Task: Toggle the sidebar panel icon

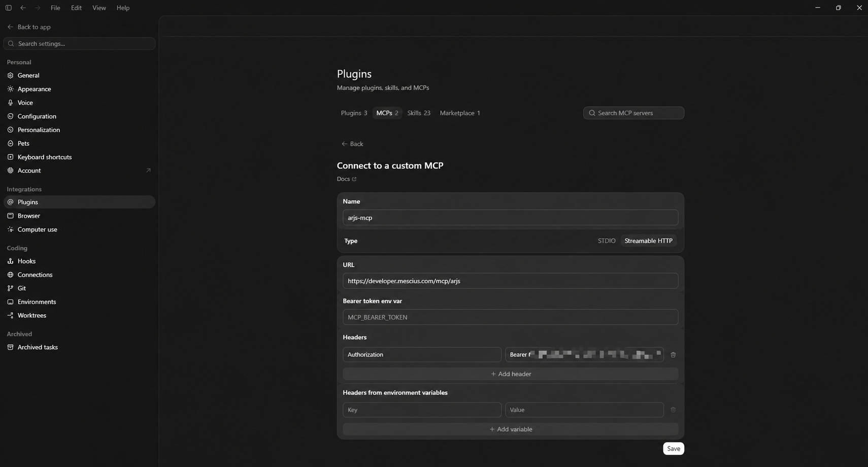Action: click(9, 8)
